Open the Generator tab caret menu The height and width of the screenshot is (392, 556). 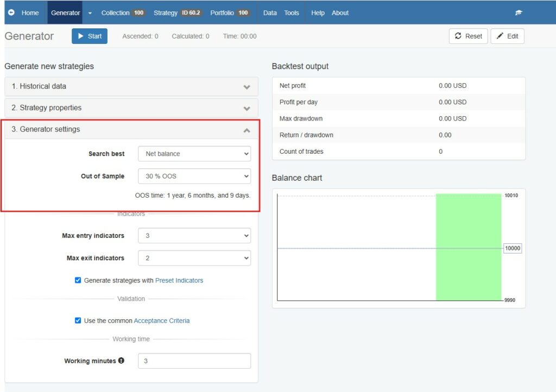pos(90,12)
